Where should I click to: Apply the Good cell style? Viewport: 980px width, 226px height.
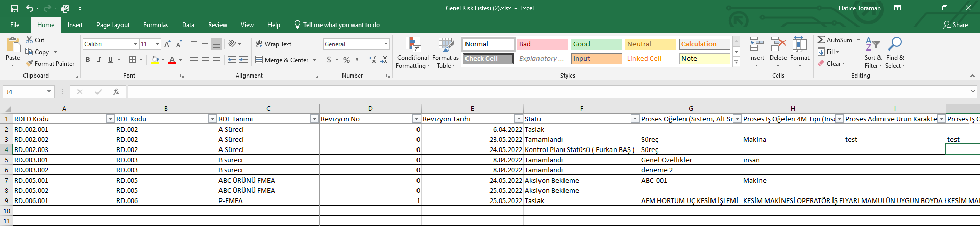pyautogui.click(x=596, y=44)
